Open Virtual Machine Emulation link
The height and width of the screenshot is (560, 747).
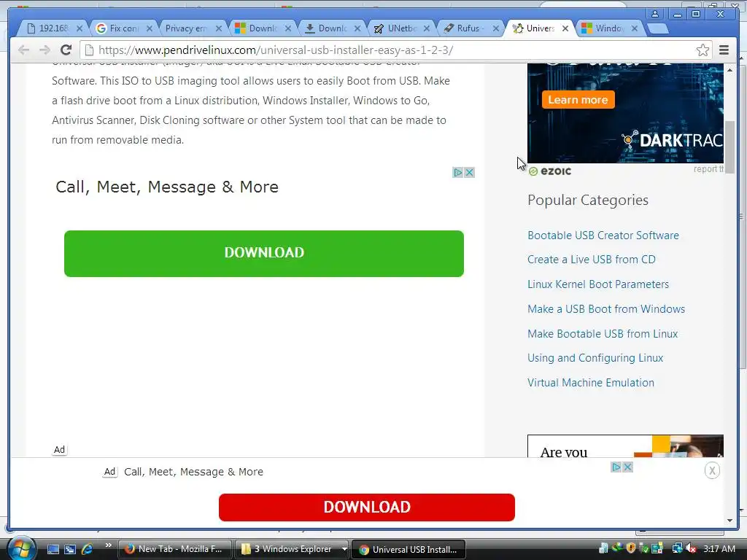pos(591,383)
